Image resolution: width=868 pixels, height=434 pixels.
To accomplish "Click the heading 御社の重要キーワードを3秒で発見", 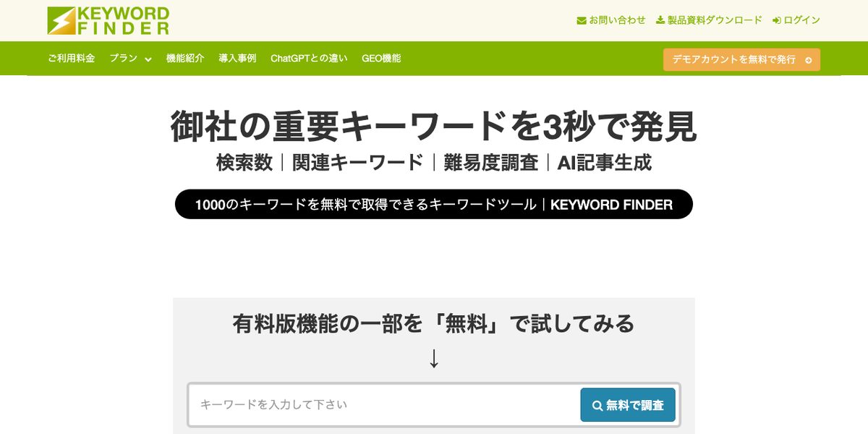I will coord(434,126).
